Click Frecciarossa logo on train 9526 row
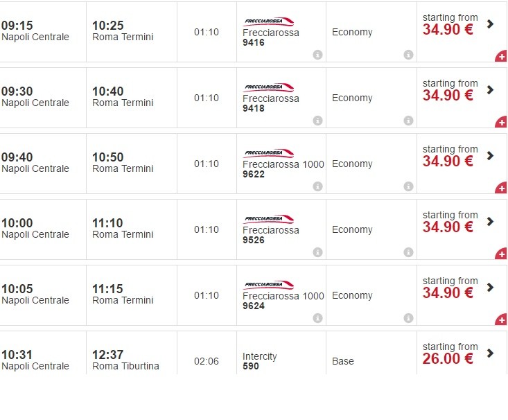This screenshot has height=420, width=508. [268, 219]
